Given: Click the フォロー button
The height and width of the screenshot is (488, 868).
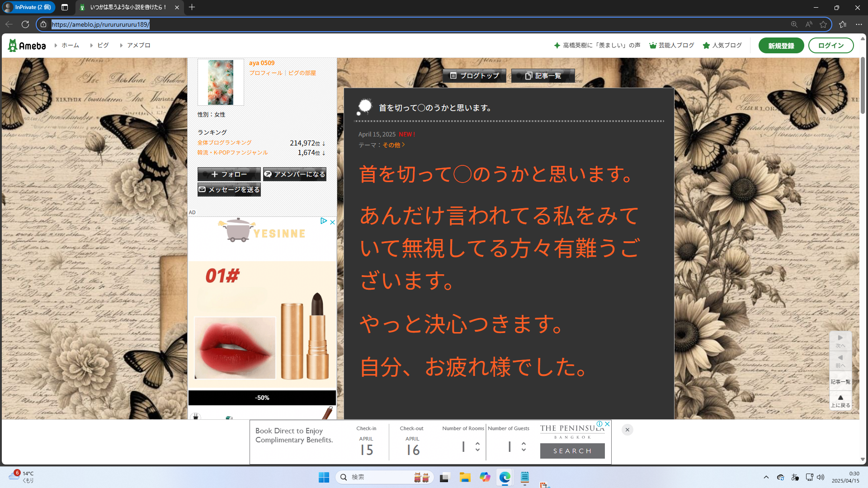Looking at the screenshot, I should 229,174.
